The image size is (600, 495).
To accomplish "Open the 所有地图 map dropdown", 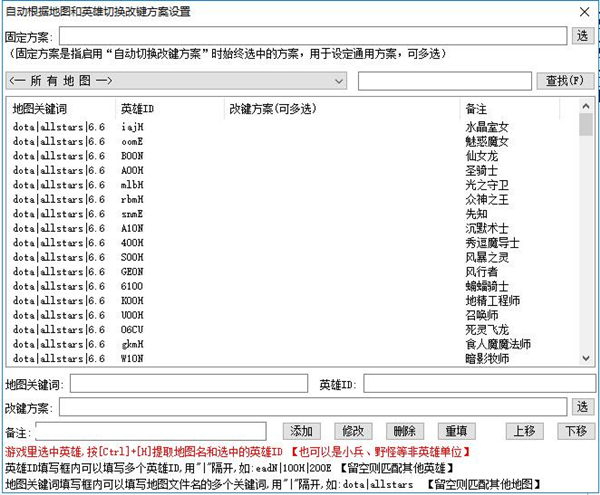I will point(175,80).
